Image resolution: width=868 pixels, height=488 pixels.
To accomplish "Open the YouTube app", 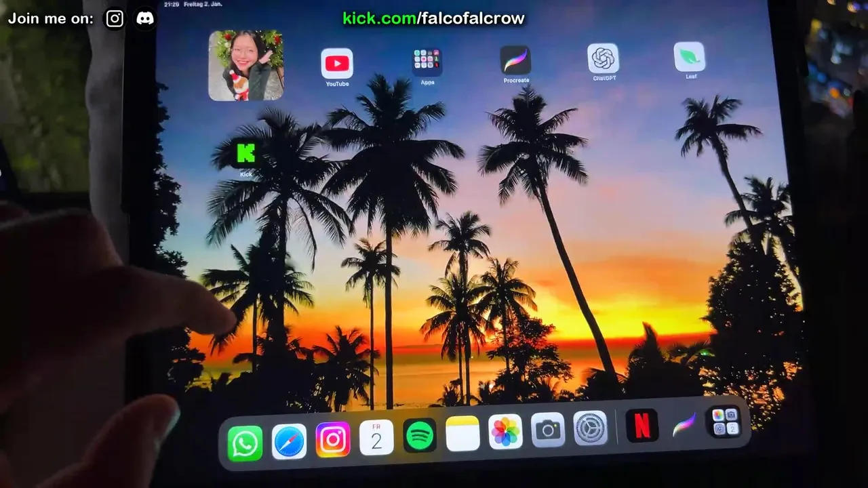I will point(337,64).
